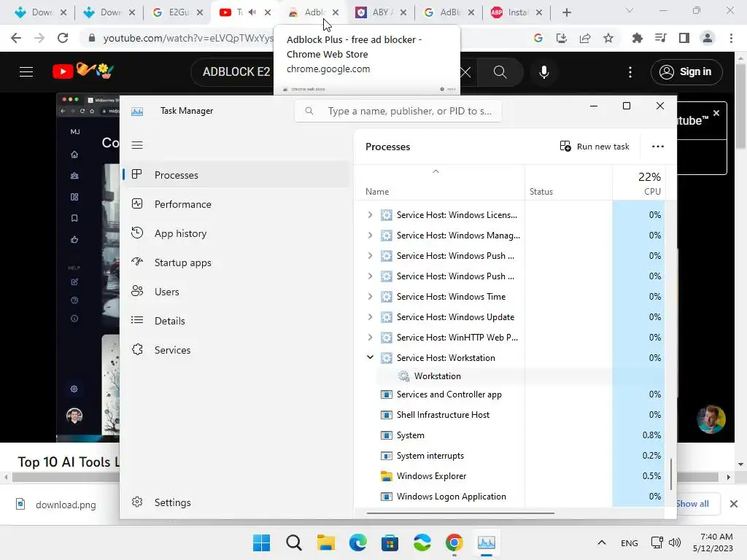Collapse Service Host: Workstation group

tap(370, 357)
